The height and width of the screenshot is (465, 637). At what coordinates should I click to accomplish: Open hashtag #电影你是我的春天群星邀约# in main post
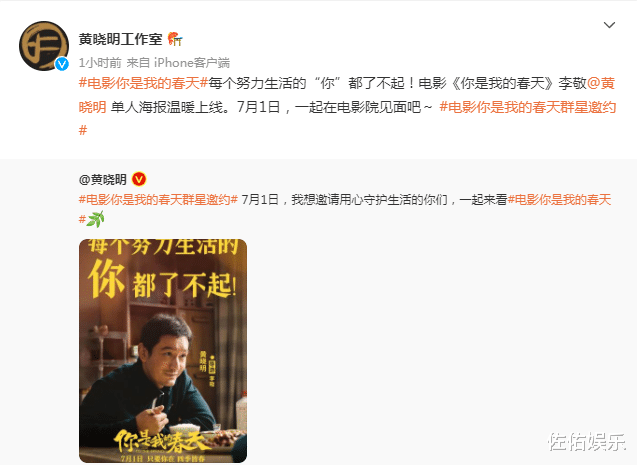[x=528, y=107]
